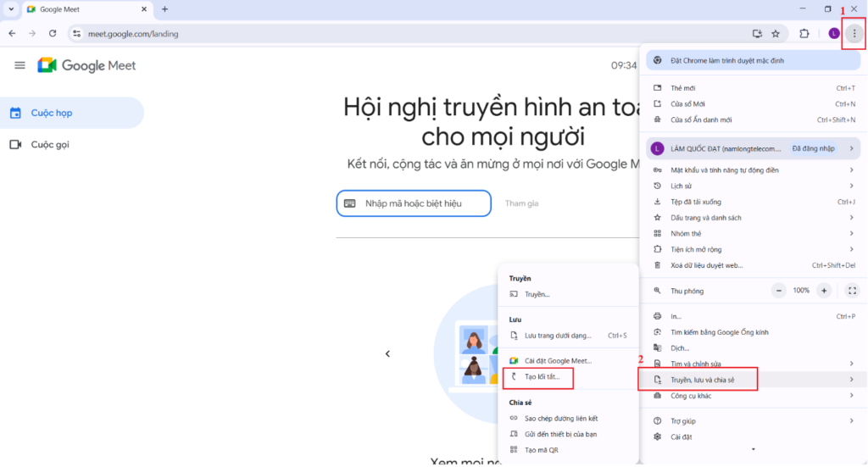Click the install app icon in address bar
The image size is (868, 467).
(757, 34)
